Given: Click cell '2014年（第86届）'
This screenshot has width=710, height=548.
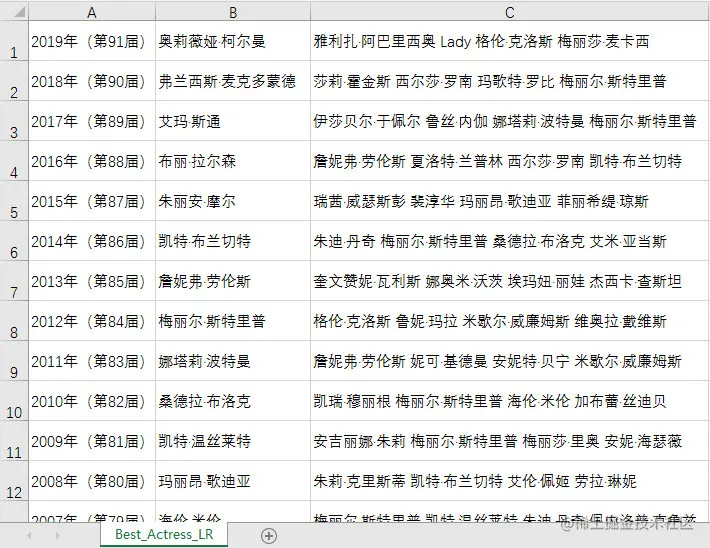Looking at the screenshot, I should click(92, 240).
